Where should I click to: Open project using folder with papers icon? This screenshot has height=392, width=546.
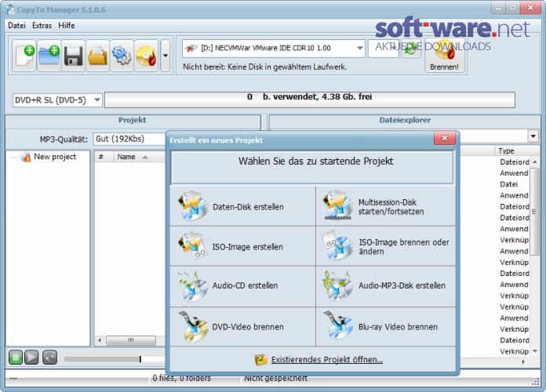(x=97, y=56)
